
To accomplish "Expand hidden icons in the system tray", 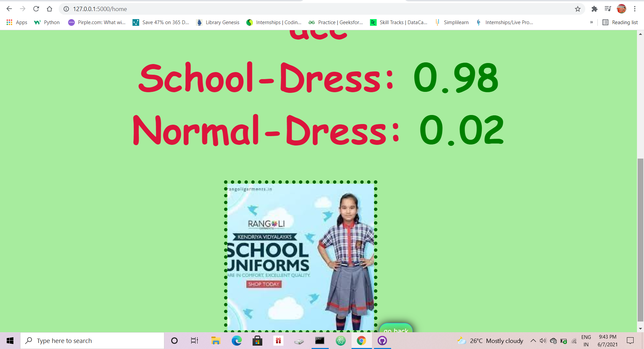I will (x=533, y=341).
